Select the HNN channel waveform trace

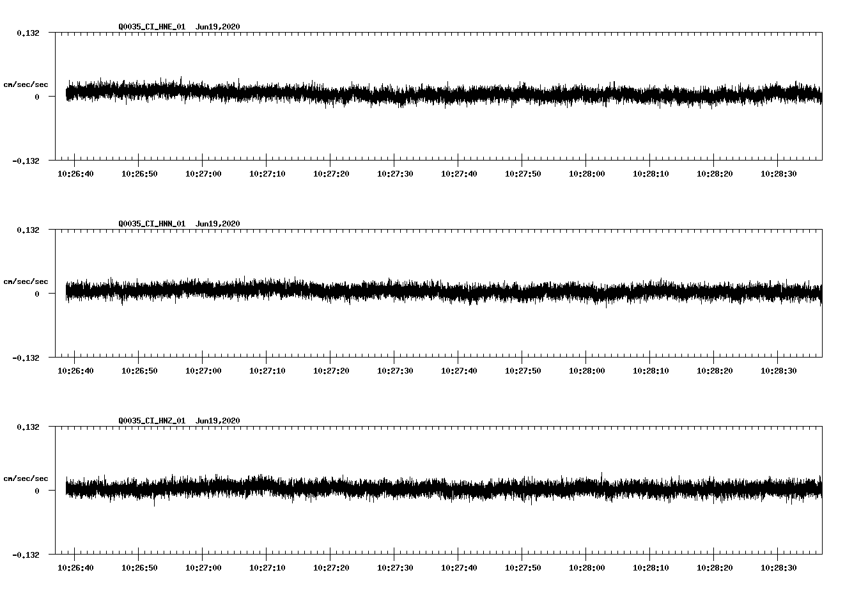click(444, 290)
